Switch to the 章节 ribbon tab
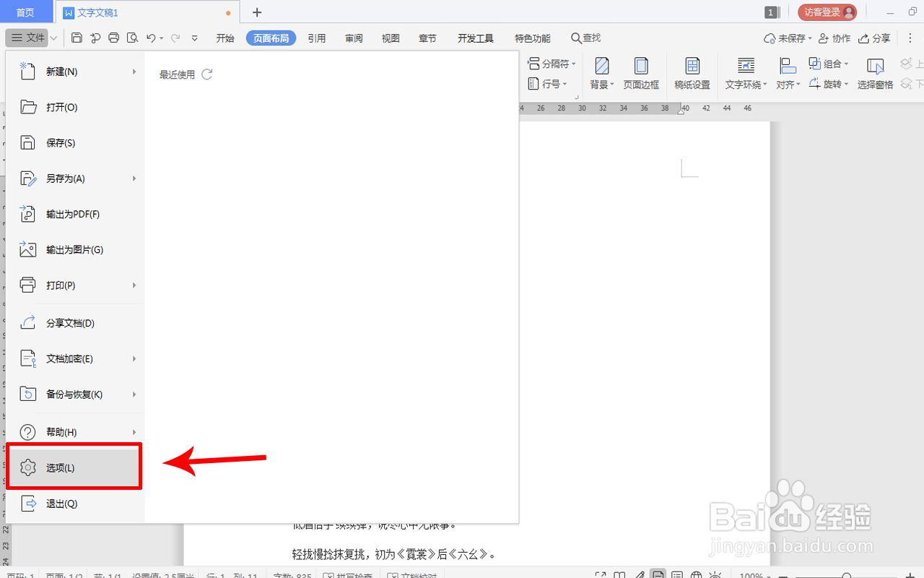Screen dimensions: 924x578 point(427,38)
